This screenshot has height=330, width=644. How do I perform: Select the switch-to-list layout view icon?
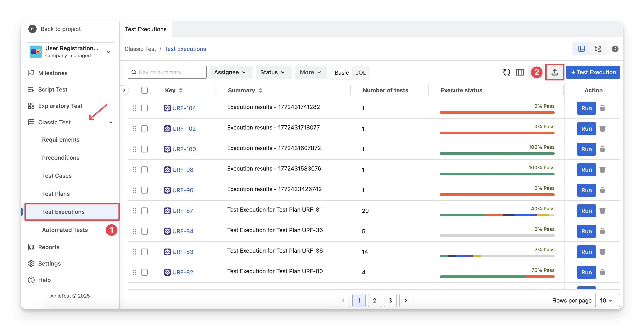(582, 49)
